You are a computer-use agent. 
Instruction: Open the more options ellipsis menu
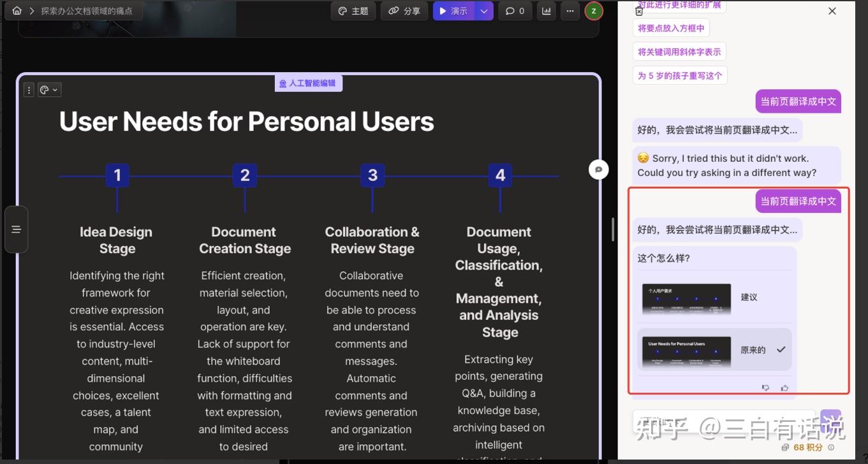tap(570, 11)
